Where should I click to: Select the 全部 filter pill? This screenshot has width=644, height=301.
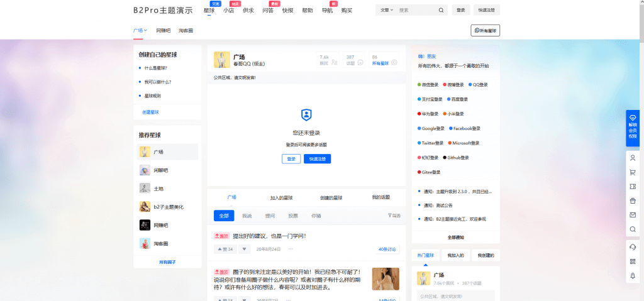[x=224, y=216]
